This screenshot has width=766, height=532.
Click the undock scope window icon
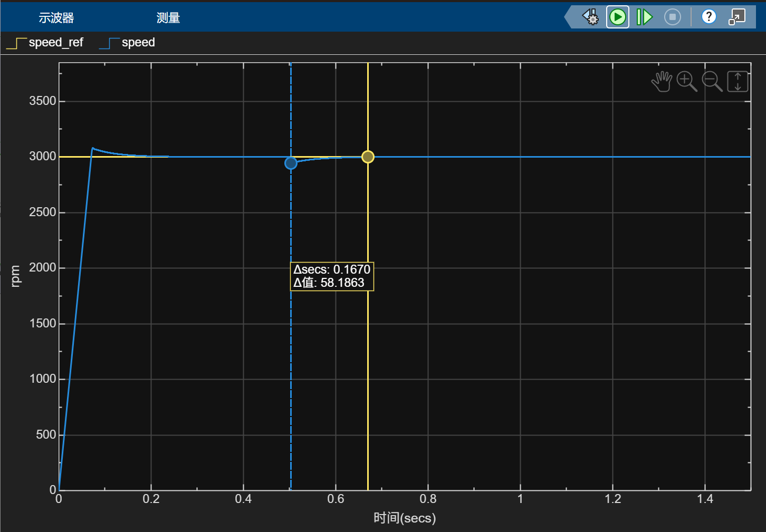click(736, 17)
